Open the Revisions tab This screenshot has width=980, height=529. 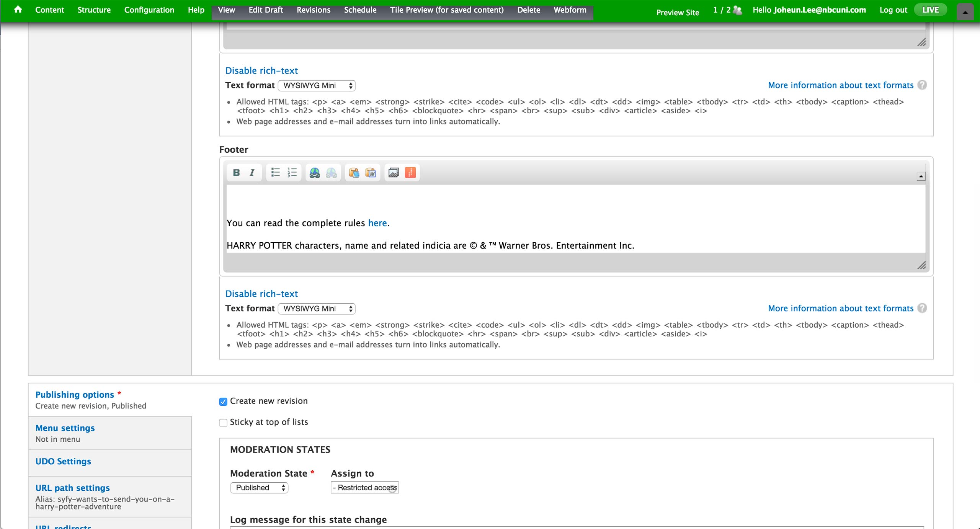click(x=313, y=10)
